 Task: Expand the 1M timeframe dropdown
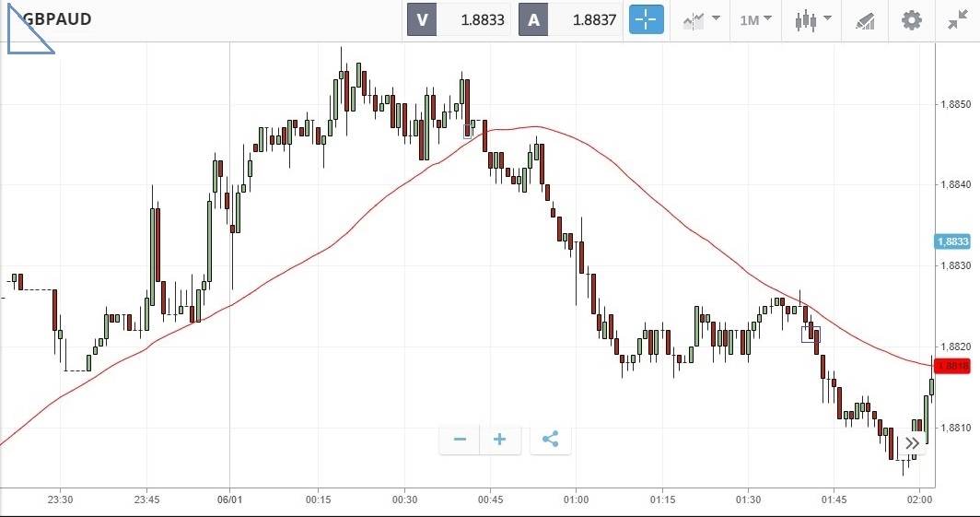pos(755,19)
